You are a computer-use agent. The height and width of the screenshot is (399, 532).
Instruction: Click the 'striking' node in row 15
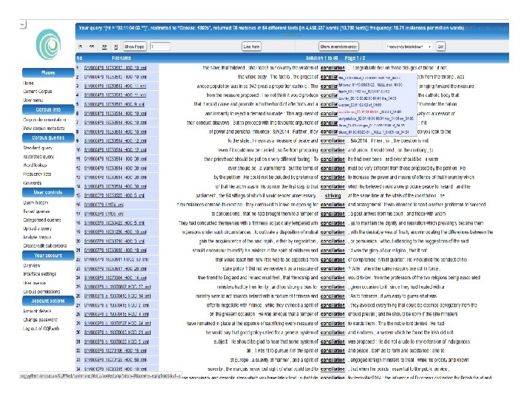click(332, 196)
